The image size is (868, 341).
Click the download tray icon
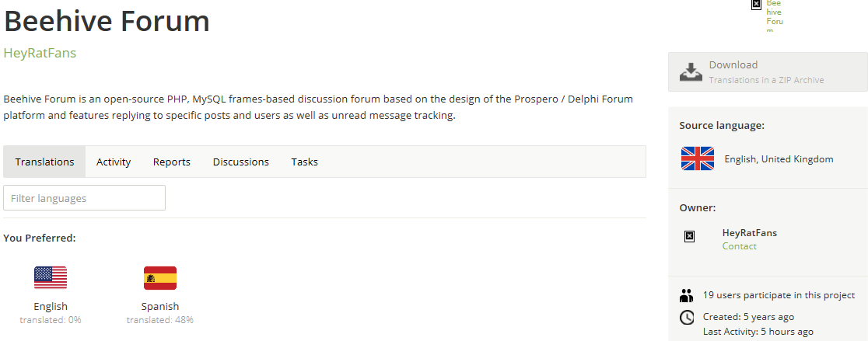click(x=691, y=71)
